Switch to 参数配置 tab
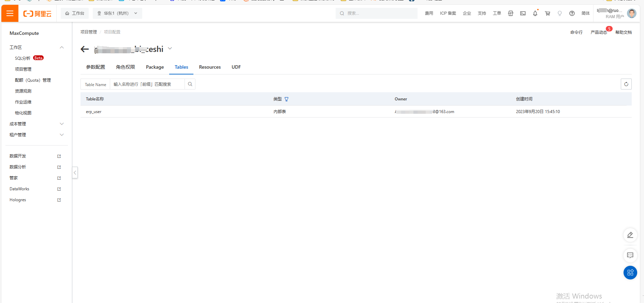This screenshot has height=303, width=644. click(x=96, y=67)
